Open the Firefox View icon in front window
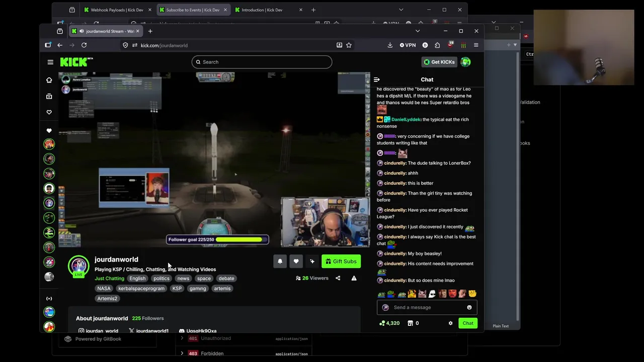 click(x=60, y=31)
